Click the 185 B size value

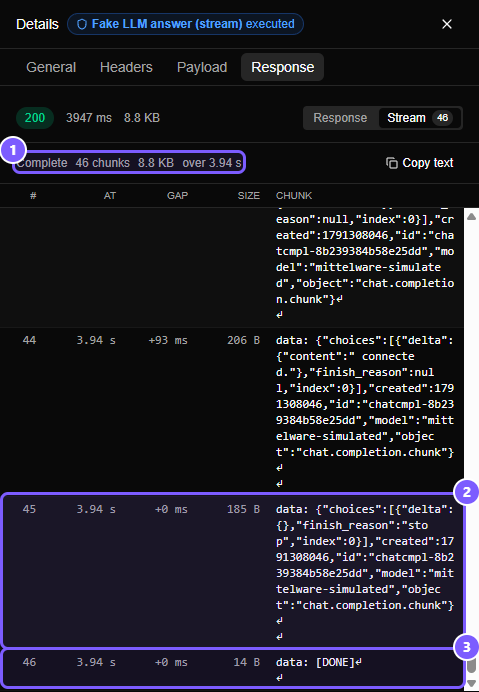(x=243, y=509)
